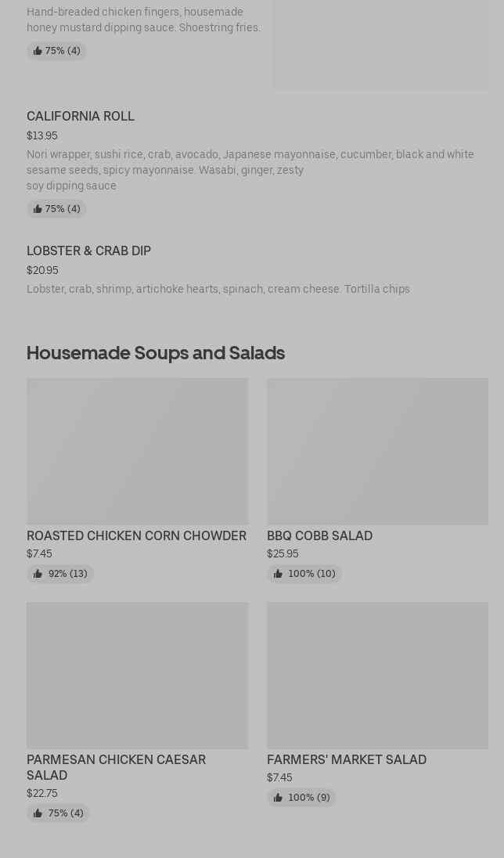Click the Parmesan Chicken Caesar Salad image
This screenshot has height=858, width=504.
[137, 675]
